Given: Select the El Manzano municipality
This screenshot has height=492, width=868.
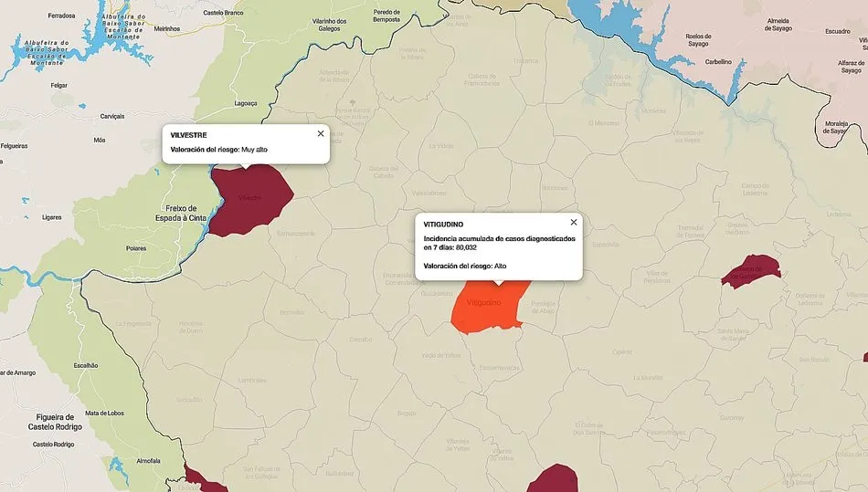Looking at the screenshot, I should tap(603, 122).
